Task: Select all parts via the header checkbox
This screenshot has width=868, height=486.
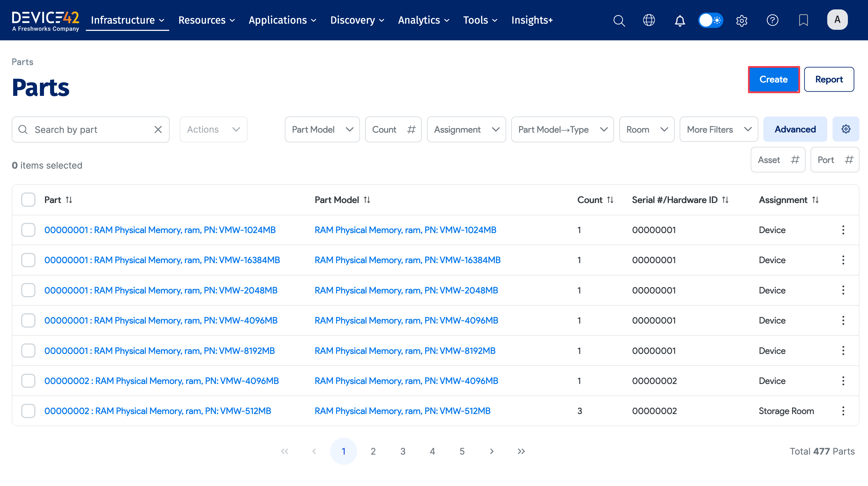Action: [28, 199]
